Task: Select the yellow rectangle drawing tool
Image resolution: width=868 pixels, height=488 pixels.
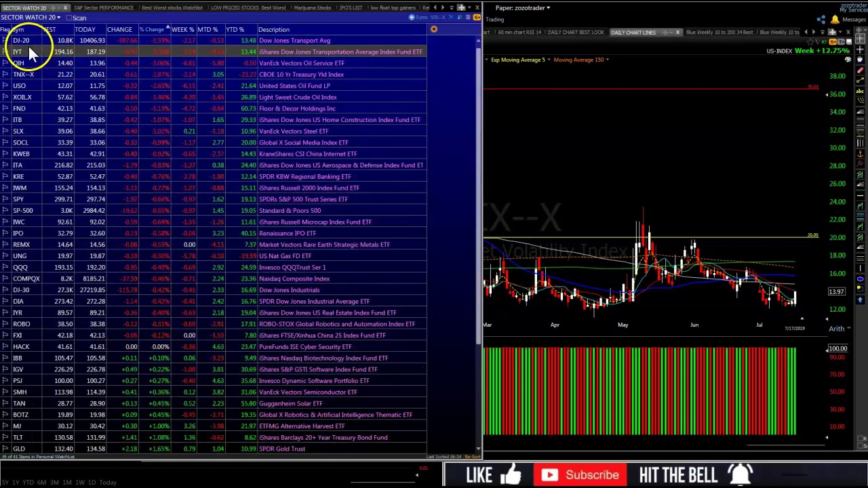Action: (x=860, y=289)
